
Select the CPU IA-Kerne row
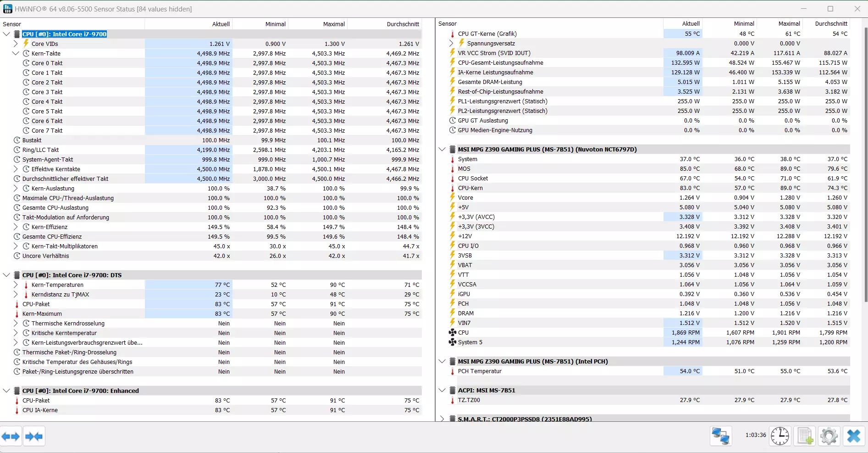click(217, 410)
